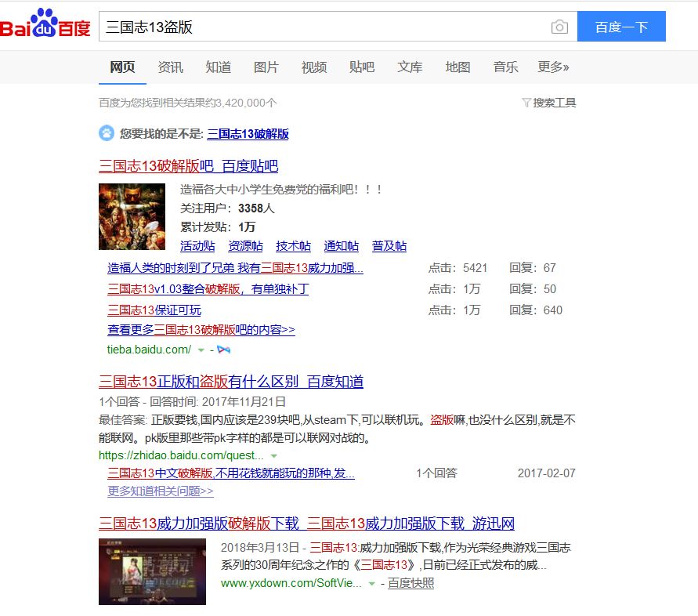Open the 通知帖 link
This screenshot has width=698, height=616.
coord(342,246)
